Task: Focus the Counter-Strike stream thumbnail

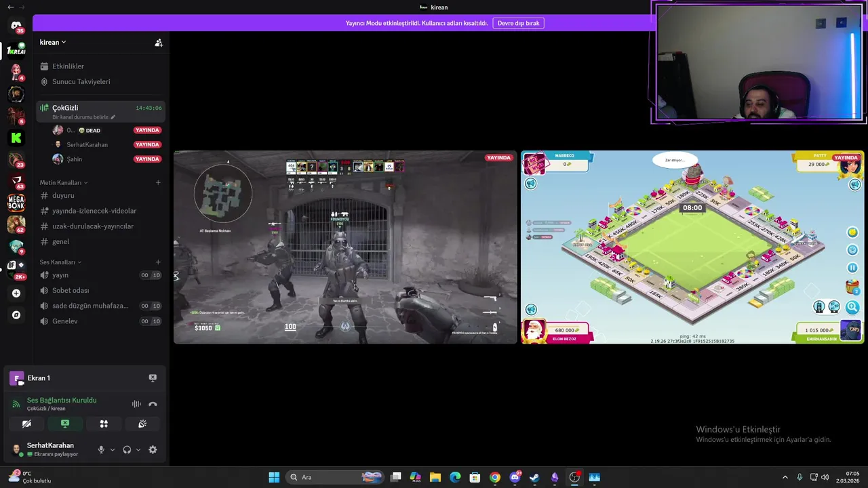Action: pyautogui.click(x=345, y=247)
